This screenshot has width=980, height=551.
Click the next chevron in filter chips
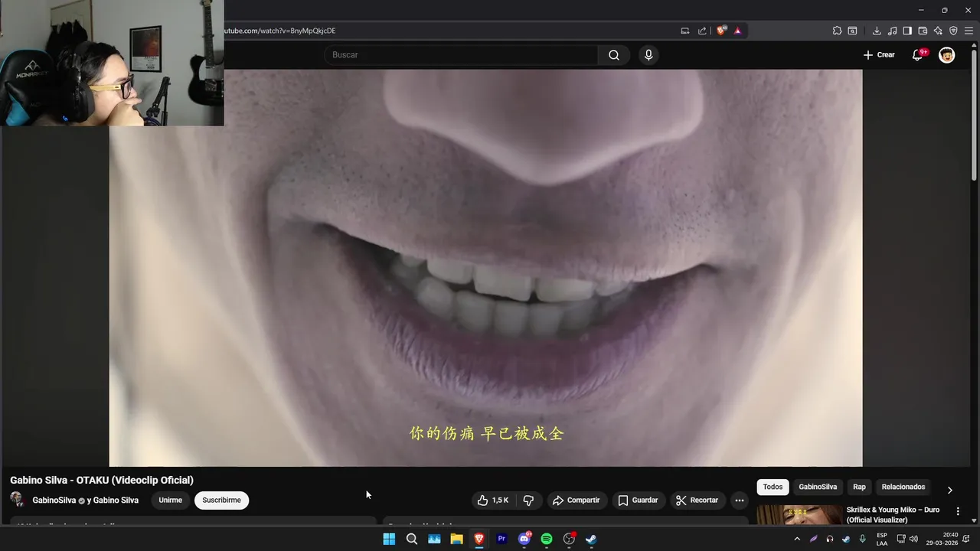[949, 490]
